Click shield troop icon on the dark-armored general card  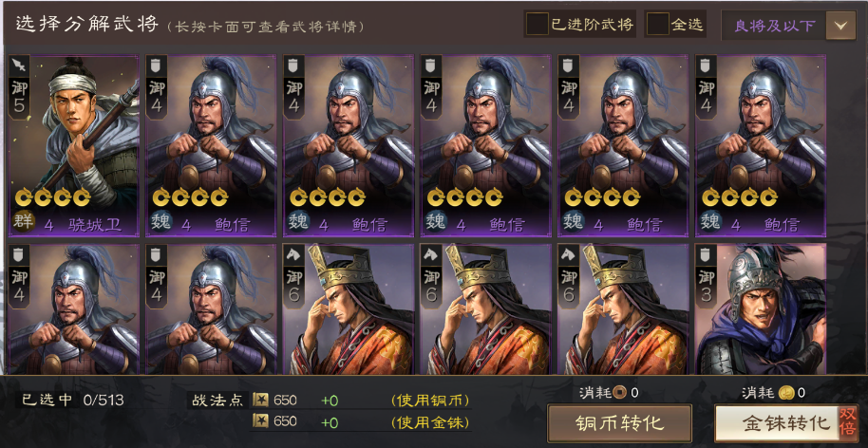click(706, 255)
